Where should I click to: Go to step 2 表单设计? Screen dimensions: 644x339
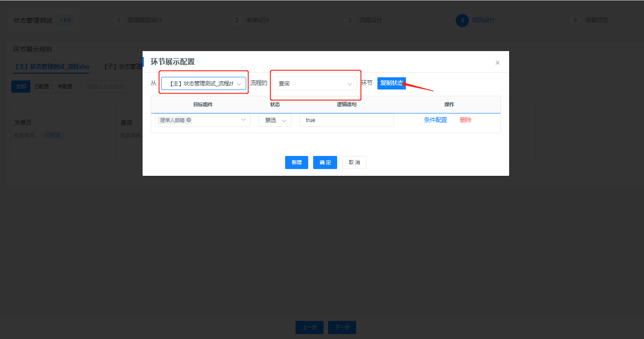click(250, 20)
